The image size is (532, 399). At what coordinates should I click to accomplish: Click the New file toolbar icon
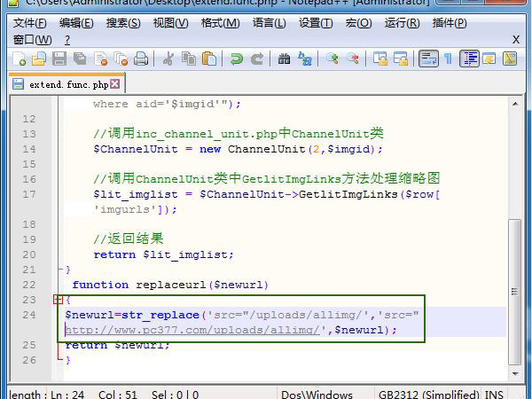coord(20,59)
